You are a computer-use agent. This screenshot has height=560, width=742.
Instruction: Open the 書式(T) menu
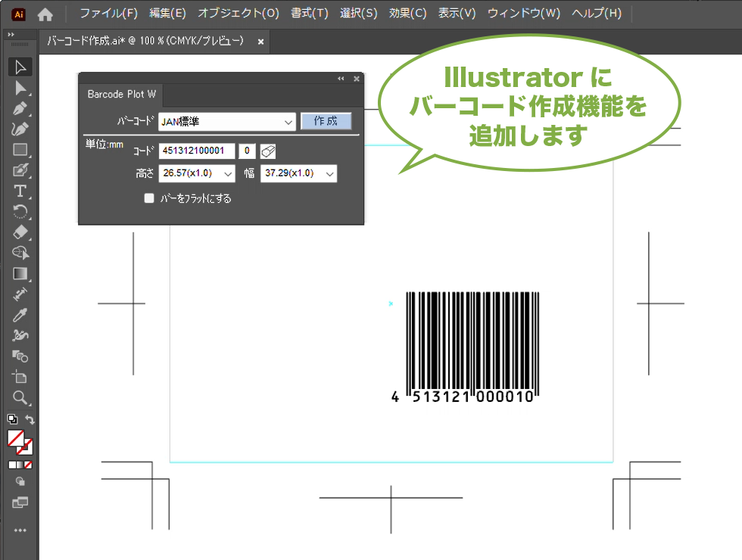[310, 14]
